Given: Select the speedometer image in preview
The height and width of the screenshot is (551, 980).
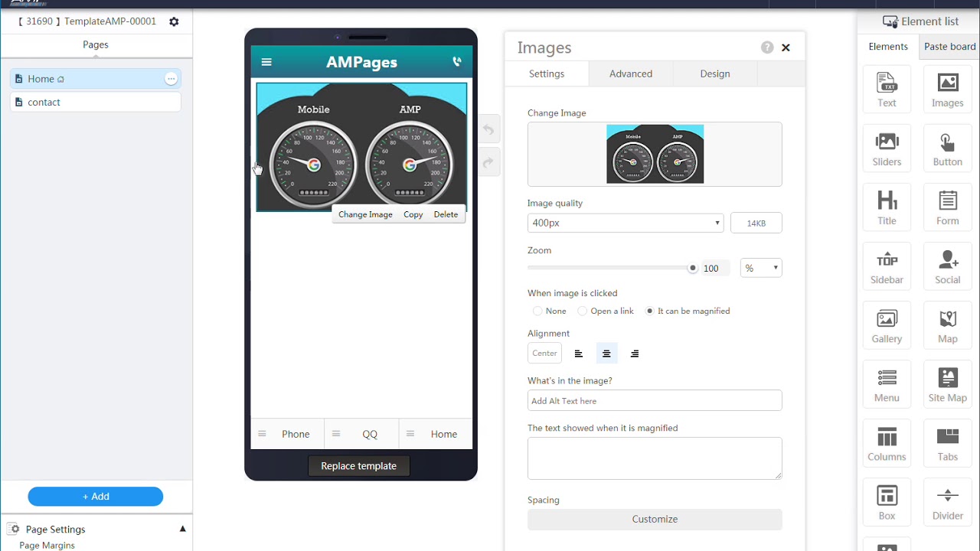Looking at the screenshot, I should coord(361,146).
